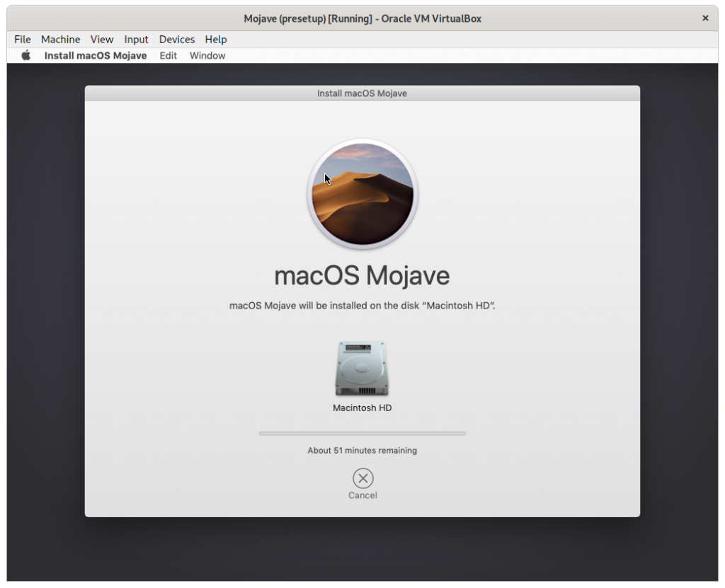The width and height of the screenshot is (725, 588).
Task: Select the Macintosh HD drive icon
Action: tap(362, 369)
